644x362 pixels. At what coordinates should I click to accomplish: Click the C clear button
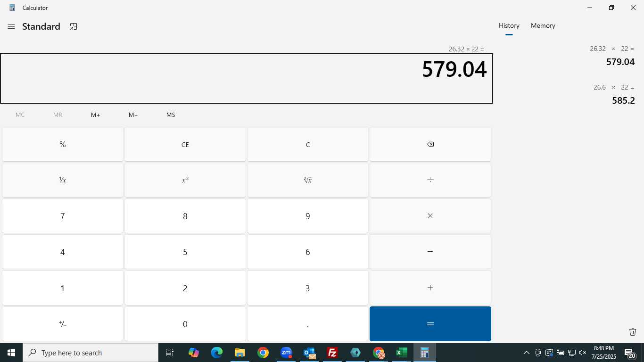tap(308, 144)
